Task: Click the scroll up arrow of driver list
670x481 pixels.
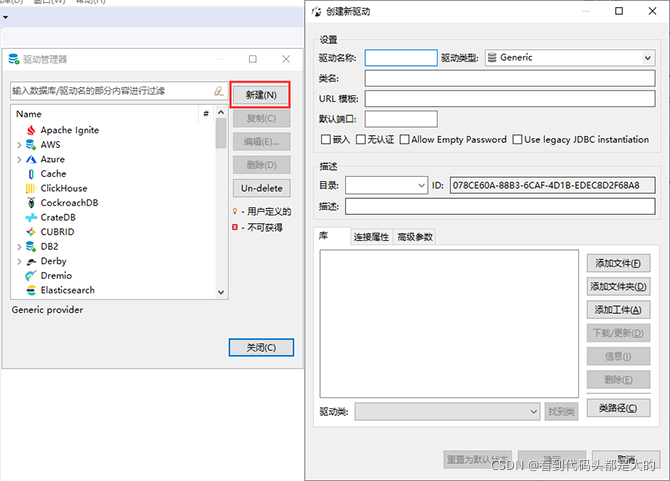Action: coord(221,112)
